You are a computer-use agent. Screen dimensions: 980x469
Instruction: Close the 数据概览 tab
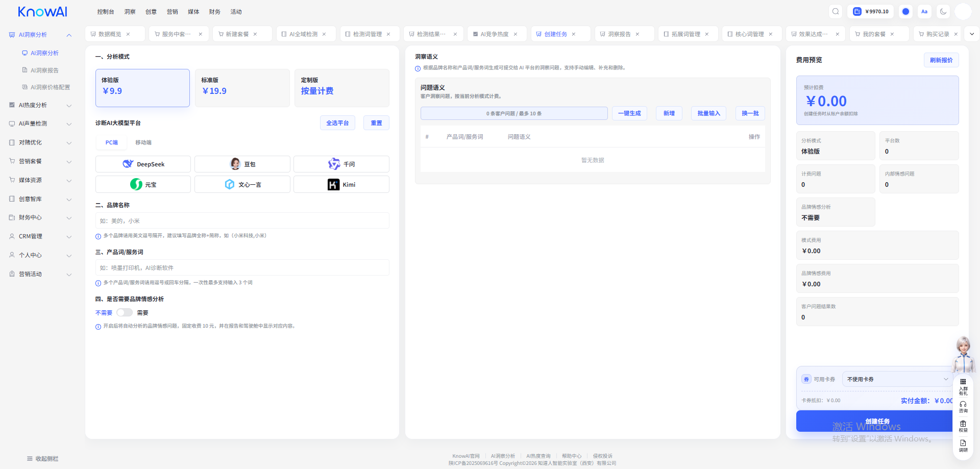(x=128, y=34)
